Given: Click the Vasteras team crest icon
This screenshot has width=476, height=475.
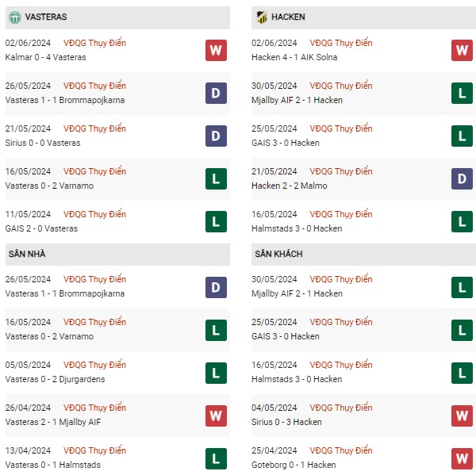Looking at the screenshot, I should point(15,17).
